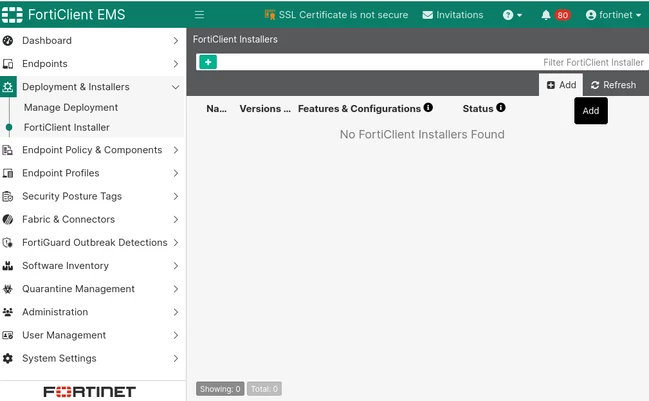
Task: Select FortiClient Installer submenu item
Action: click(x=67, y=127)
